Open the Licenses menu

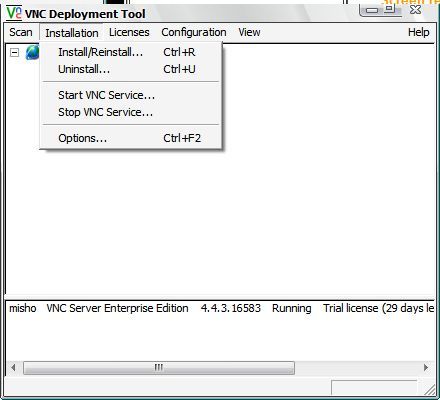pos(129,32)
